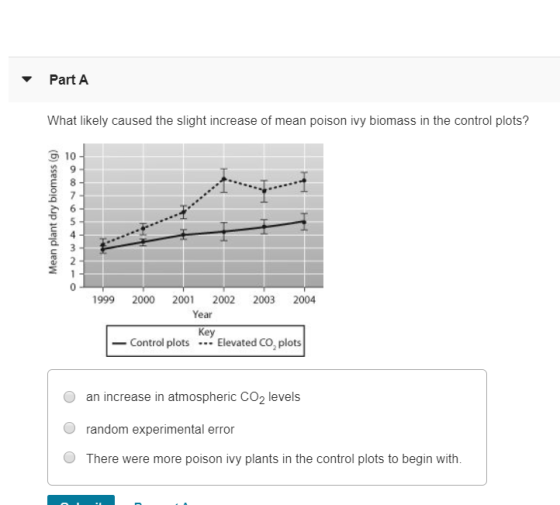The height and width of the screenshot is (505, 560).
Task: Click the Control plots data point at 2004
Action: point(304,222)
